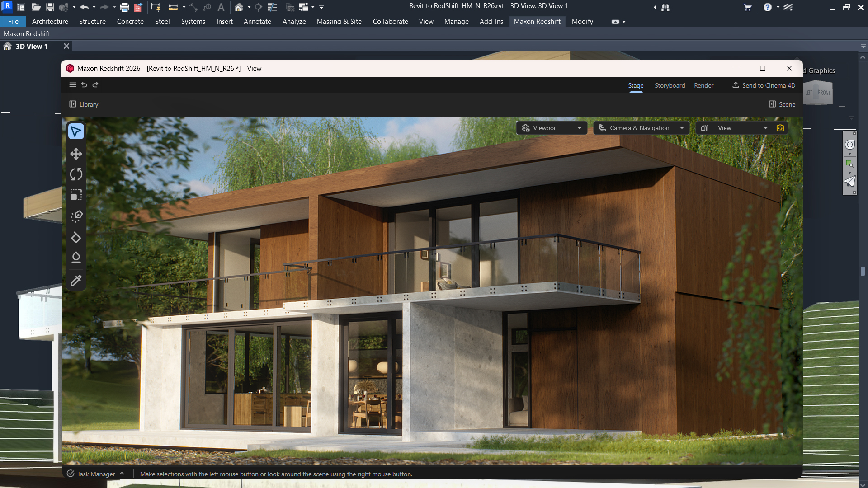
Task: Click the orange camera snapshot icon
Action: (x=780, y=128)
